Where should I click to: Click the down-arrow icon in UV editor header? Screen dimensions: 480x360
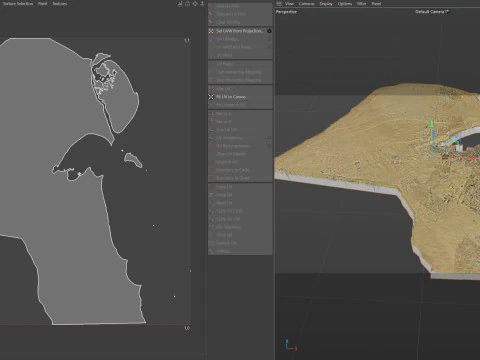(202, 4)
